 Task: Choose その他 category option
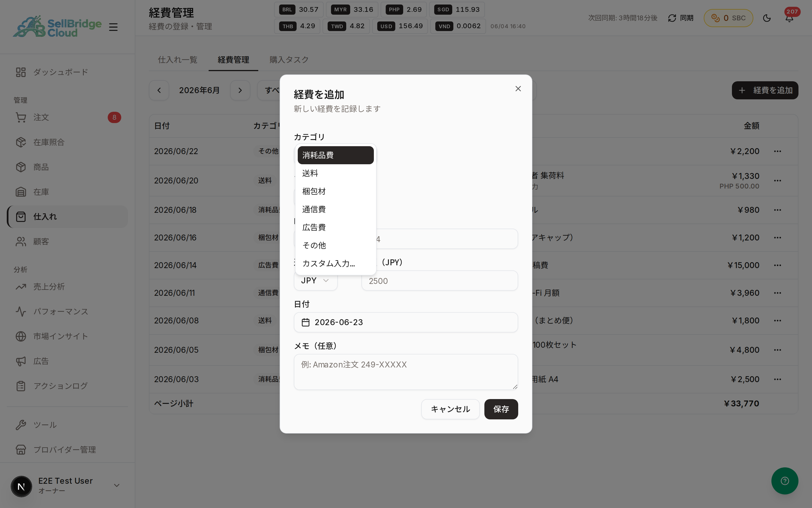[x=336, y=245]
